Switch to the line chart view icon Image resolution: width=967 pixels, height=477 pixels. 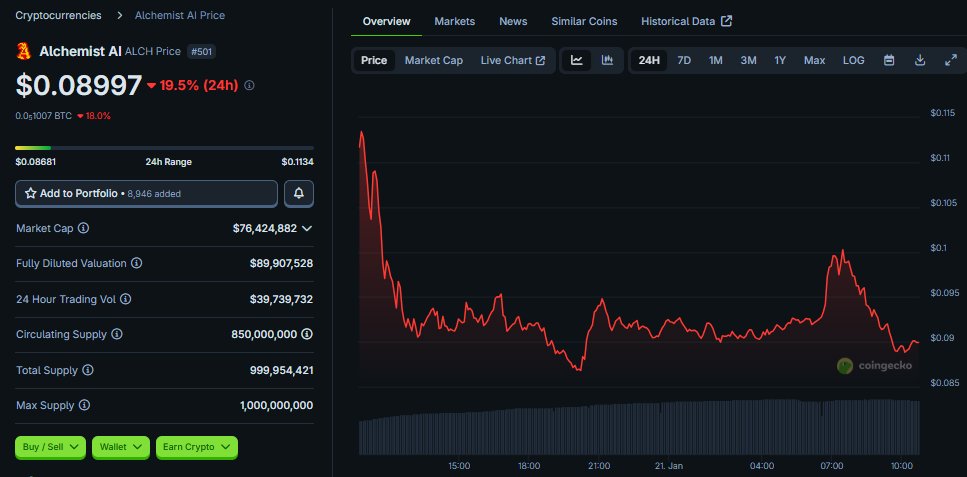tap(577, 61)
